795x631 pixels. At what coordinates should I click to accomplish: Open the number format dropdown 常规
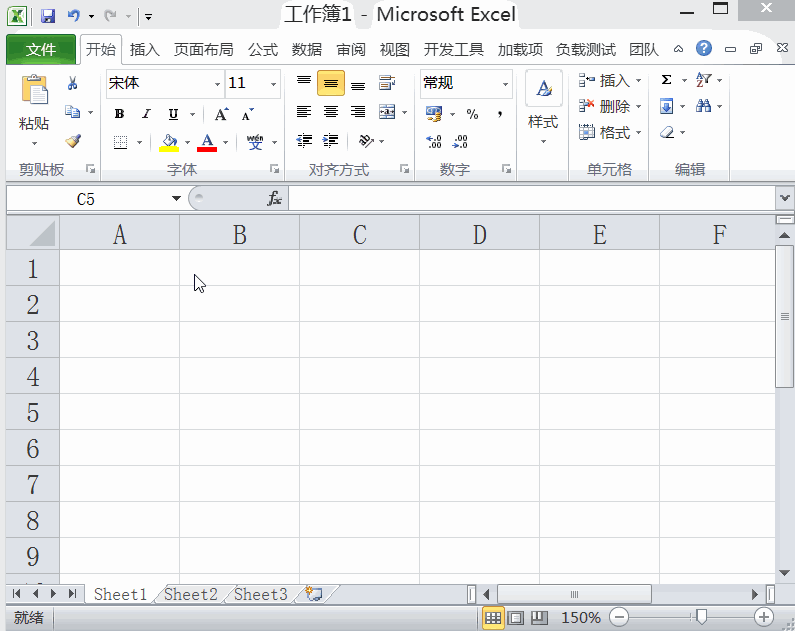(x=505, y=84)
